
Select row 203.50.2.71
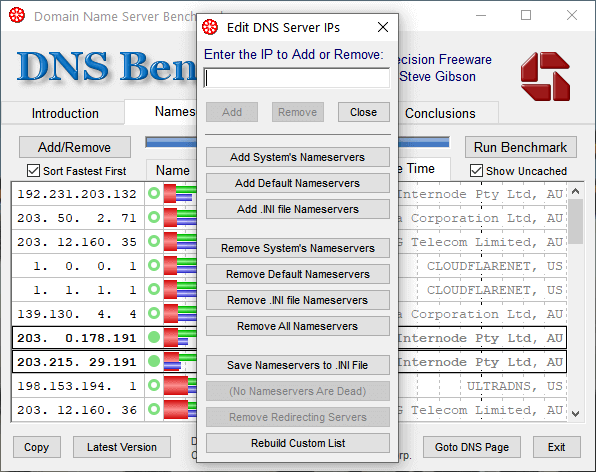pyautogui.click(x=77, y=218)
